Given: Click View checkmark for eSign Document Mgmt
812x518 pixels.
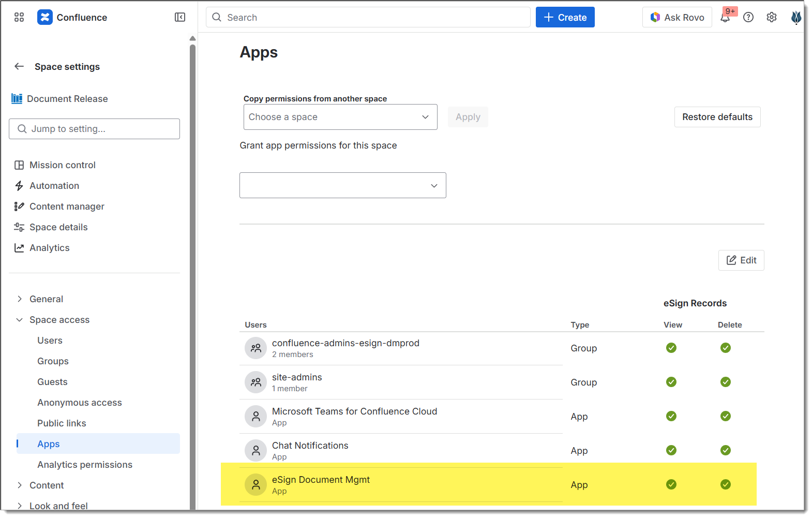Looking at the screenshot, I should pyautogui.click(x=671, y=484).
